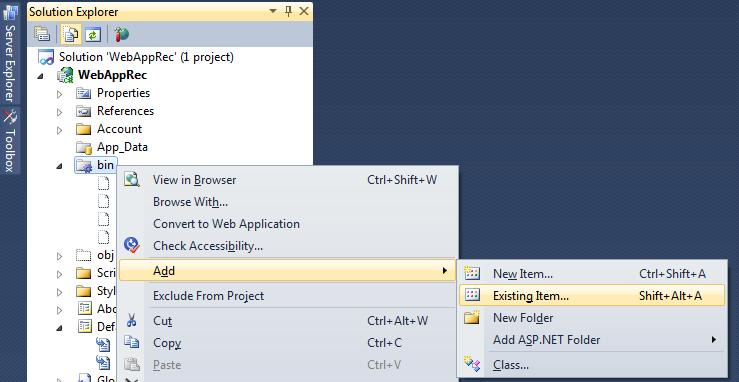Toggle the Show All Files toolbar button

(71, 34)
